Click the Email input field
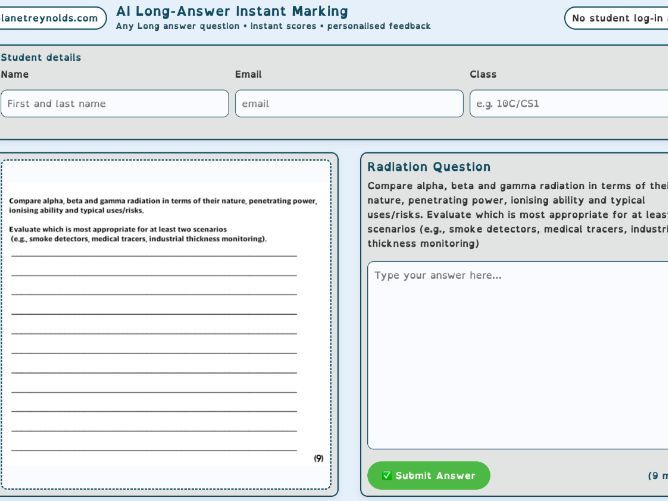This screenshot has width=668, height=501. (349, 104)
